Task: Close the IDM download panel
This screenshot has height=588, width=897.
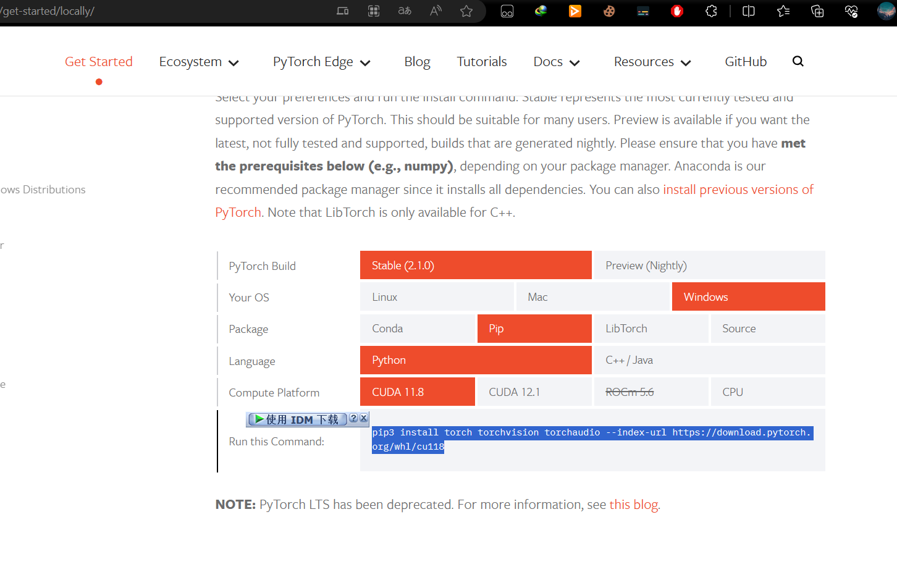Action: (364, 418)
